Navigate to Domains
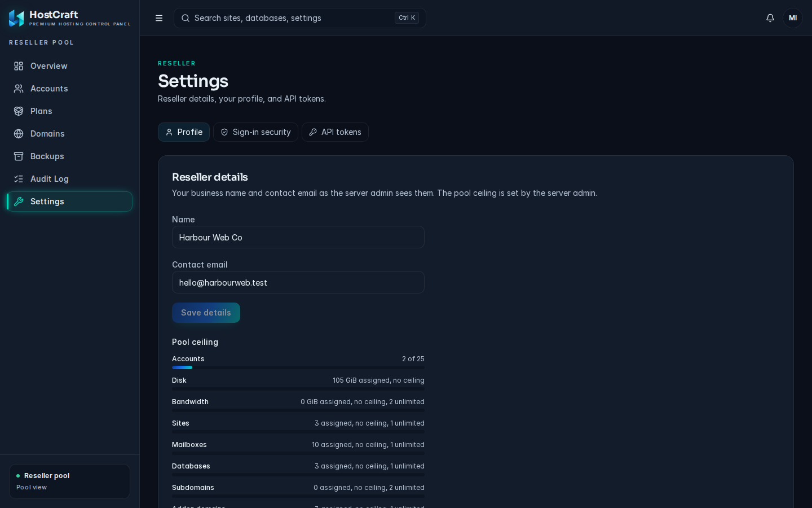Viewport: 812px width, 508px height. 69,134
